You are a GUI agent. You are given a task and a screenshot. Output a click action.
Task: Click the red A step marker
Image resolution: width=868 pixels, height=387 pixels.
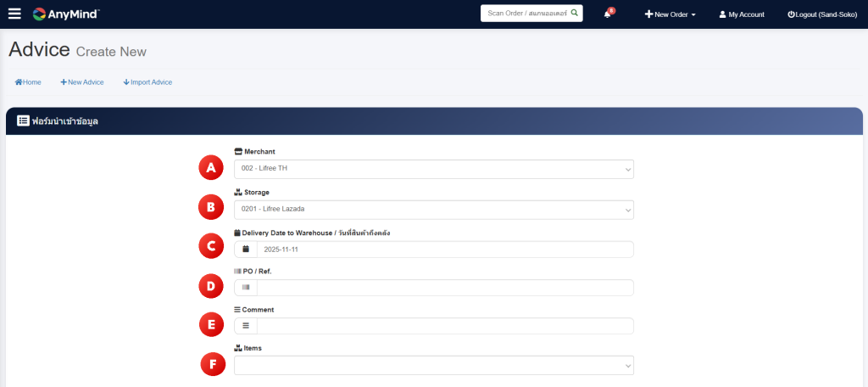(211, 167)
